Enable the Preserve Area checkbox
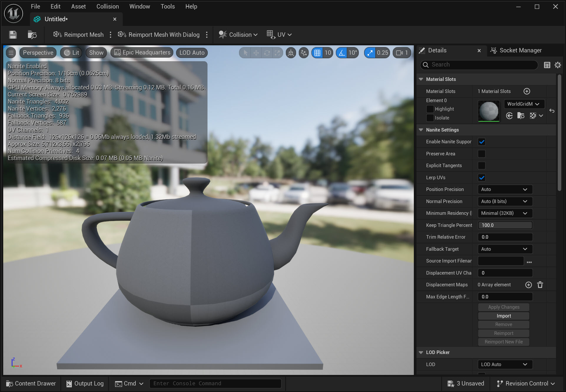The image size is (566, 392). click(x=482, y=154)
